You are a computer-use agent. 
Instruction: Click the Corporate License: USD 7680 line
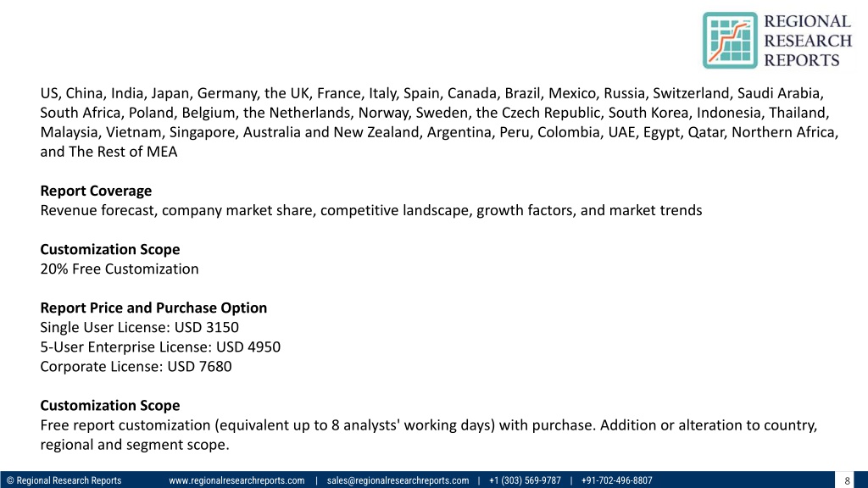(x=136, y=366)
